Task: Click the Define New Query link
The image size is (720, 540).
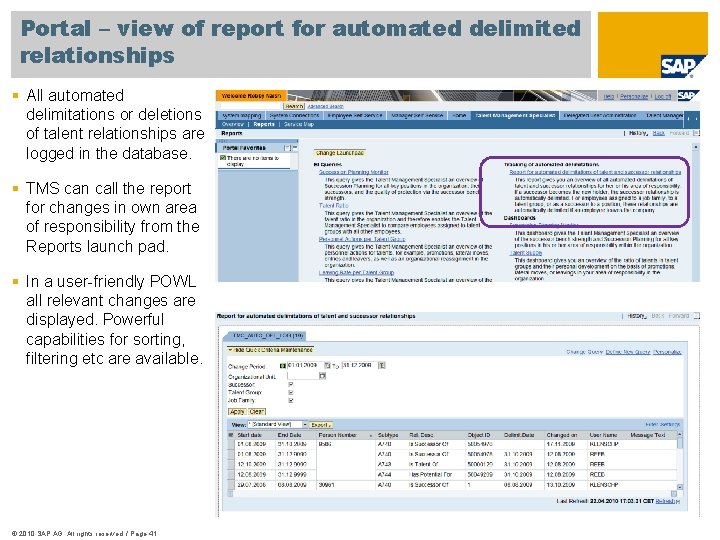Action: (x=628, y=352)
